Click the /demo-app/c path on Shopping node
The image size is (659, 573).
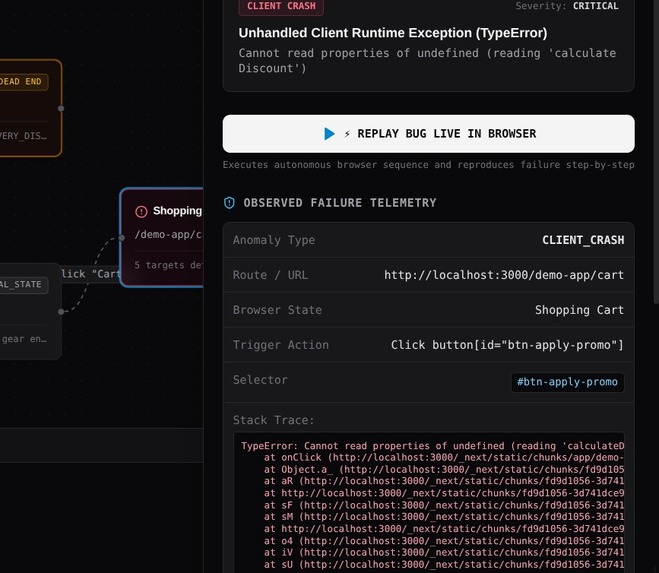coord(169,235)
